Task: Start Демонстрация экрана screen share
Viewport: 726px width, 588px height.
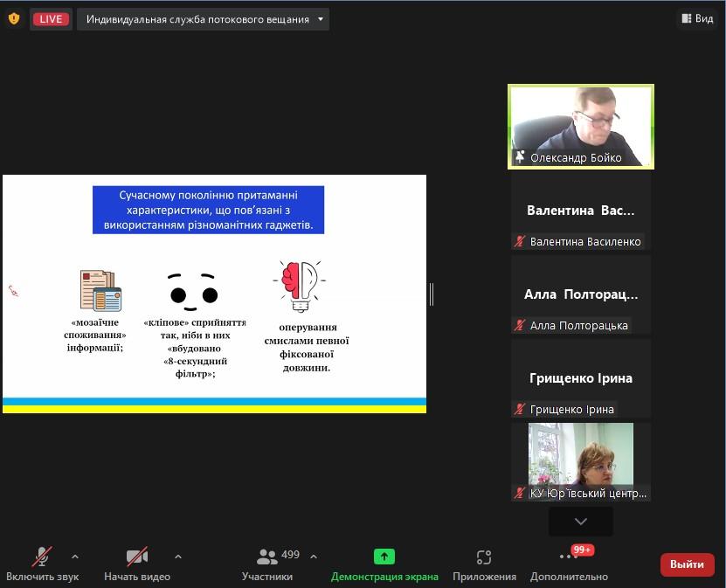Action: coord(384,564)
